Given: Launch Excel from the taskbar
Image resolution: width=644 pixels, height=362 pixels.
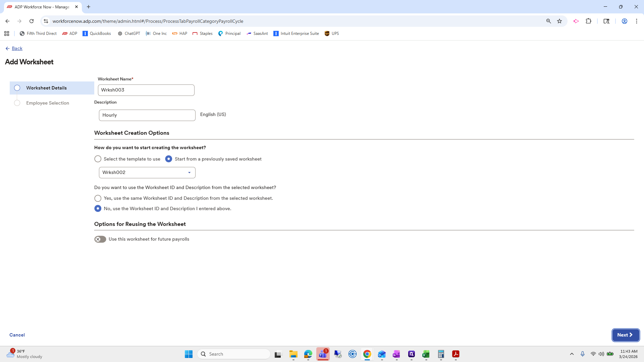Looking at the screenshot, I should (x=426, y=354).
